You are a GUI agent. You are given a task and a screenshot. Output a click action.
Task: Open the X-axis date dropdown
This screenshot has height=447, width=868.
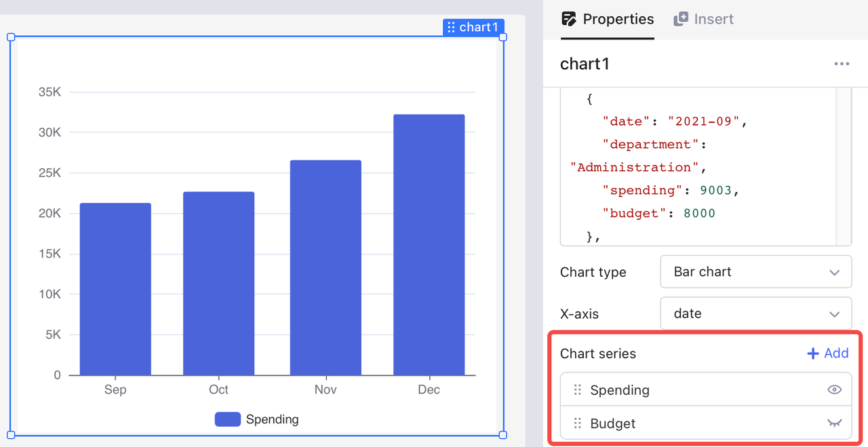coord(756,313)
